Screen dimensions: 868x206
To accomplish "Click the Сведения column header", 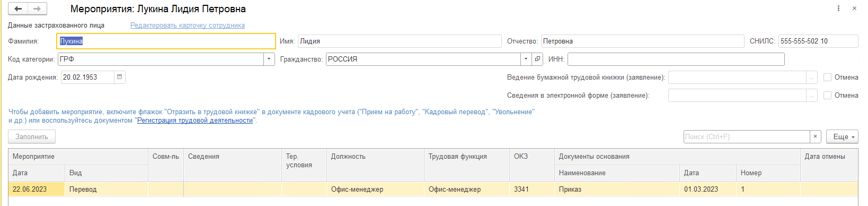I will [233, 165].
